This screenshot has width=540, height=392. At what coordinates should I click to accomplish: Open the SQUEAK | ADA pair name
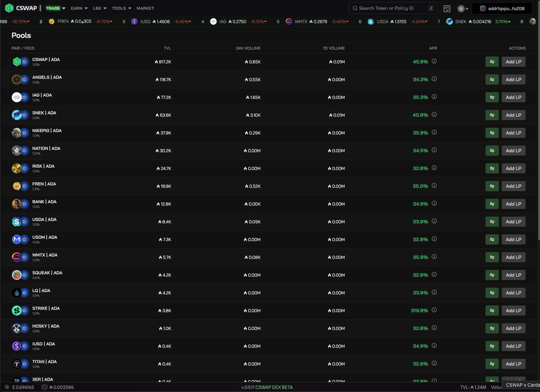click(47, 273)
